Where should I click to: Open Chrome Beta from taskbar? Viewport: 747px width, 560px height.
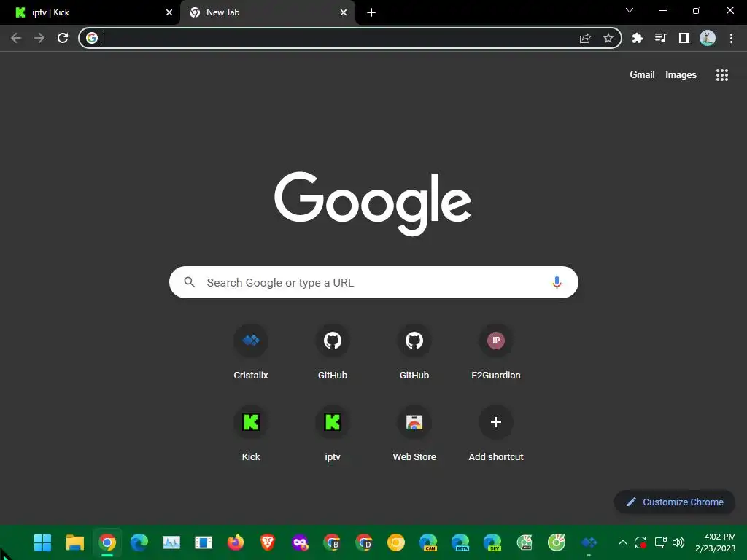332,542
